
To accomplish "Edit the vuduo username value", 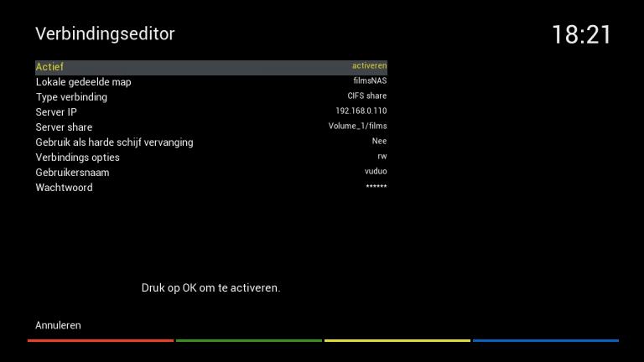I will click(376, 171).
